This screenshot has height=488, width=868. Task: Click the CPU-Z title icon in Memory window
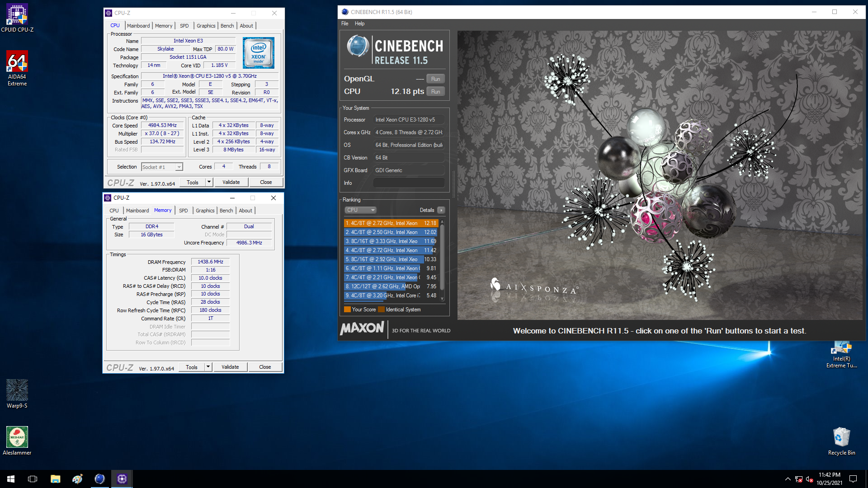(x=108, y=198)
